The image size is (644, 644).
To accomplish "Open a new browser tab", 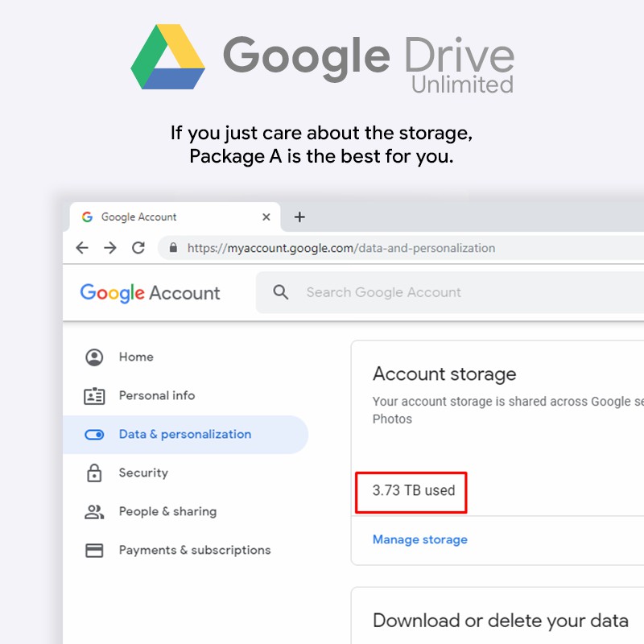I will pos(299,217).
